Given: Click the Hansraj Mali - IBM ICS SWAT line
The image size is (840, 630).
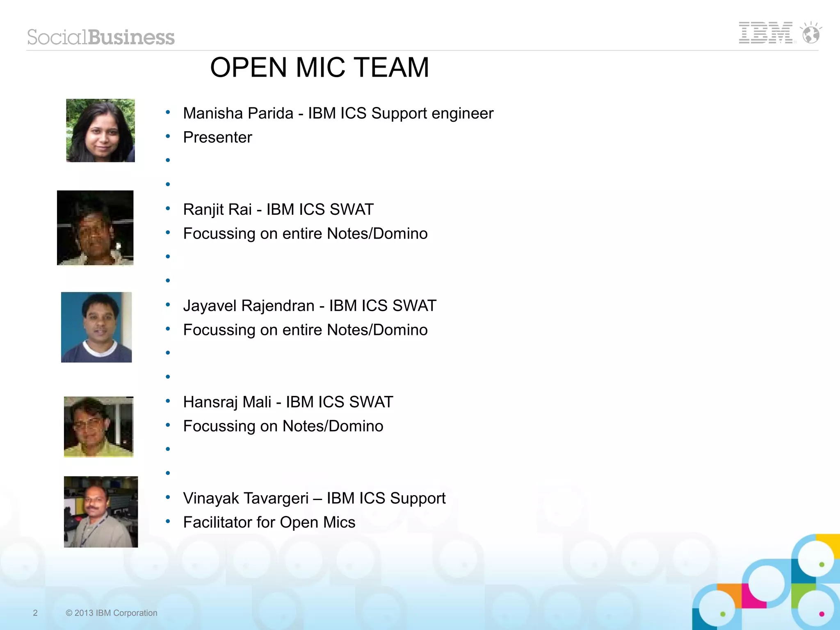Looking at the screenshot, I should [288, 402].
